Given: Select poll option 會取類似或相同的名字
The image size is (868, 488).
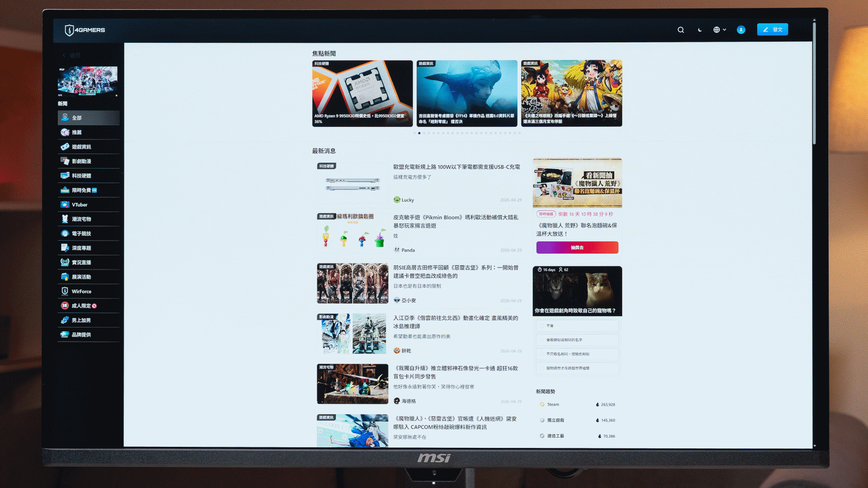Looking at the screenshot, I should point(577,340).
